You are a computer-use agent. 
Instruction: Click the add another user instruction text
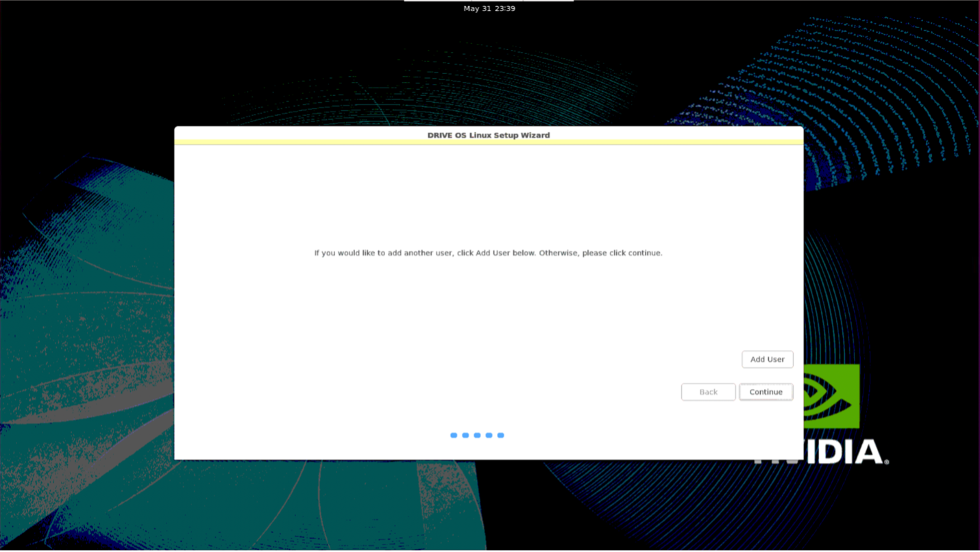[488, 253]
